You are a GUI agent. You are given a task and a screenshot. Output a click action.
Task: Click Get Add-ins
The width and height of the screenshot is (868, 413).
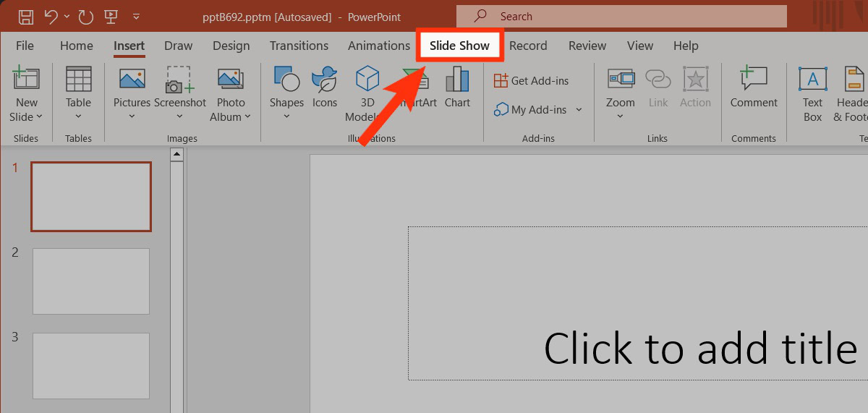[531, 81]
